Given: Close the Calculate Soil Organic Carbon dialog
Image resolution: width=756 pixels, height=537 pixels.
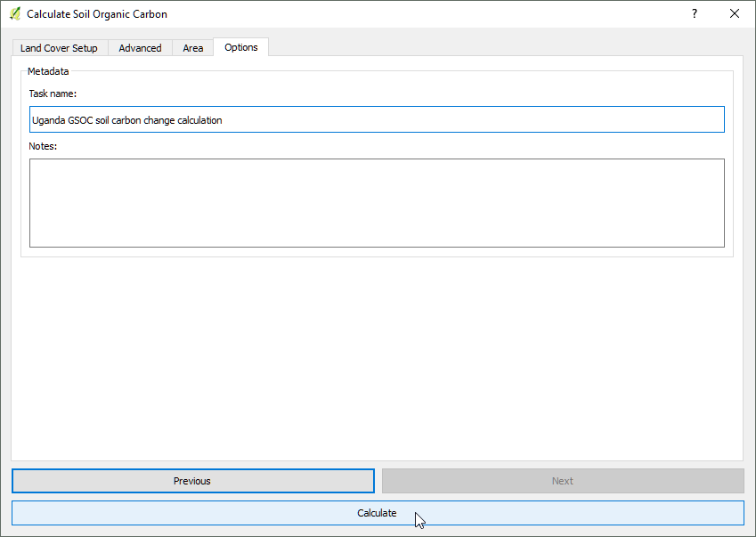Looking at the screenshot, I should [735, 14].
